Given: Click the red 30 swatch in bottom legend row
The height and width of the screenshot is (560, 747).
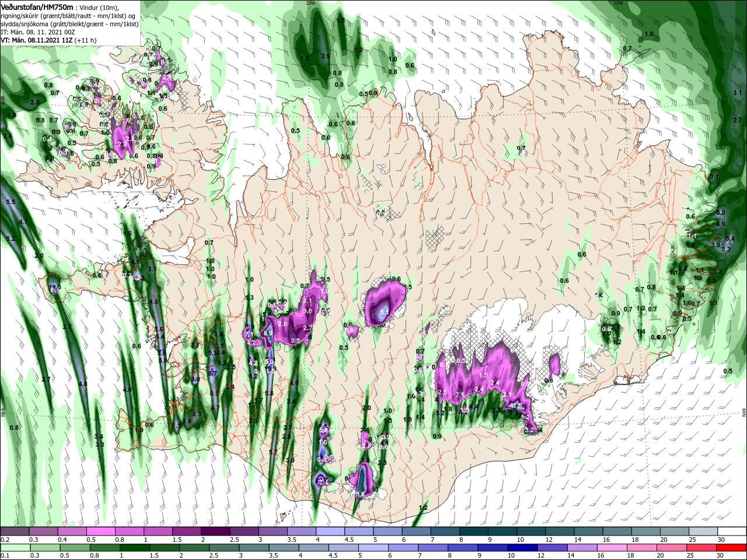Looking at the screenshot, I should click(732, 548).
